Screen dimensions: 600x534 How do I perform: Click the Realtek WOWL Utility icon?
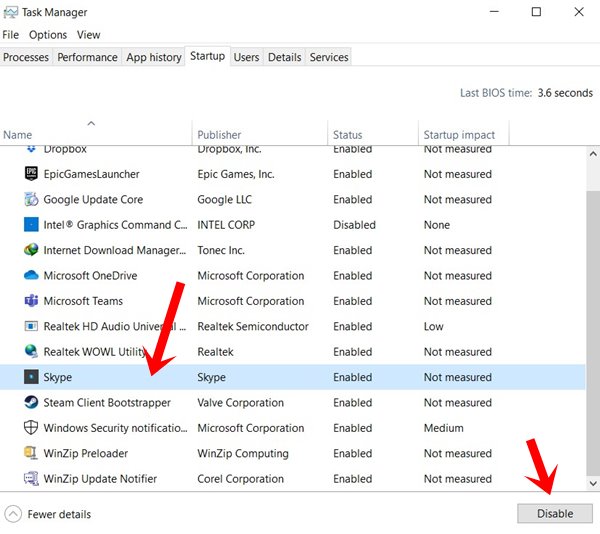point(31,351)
